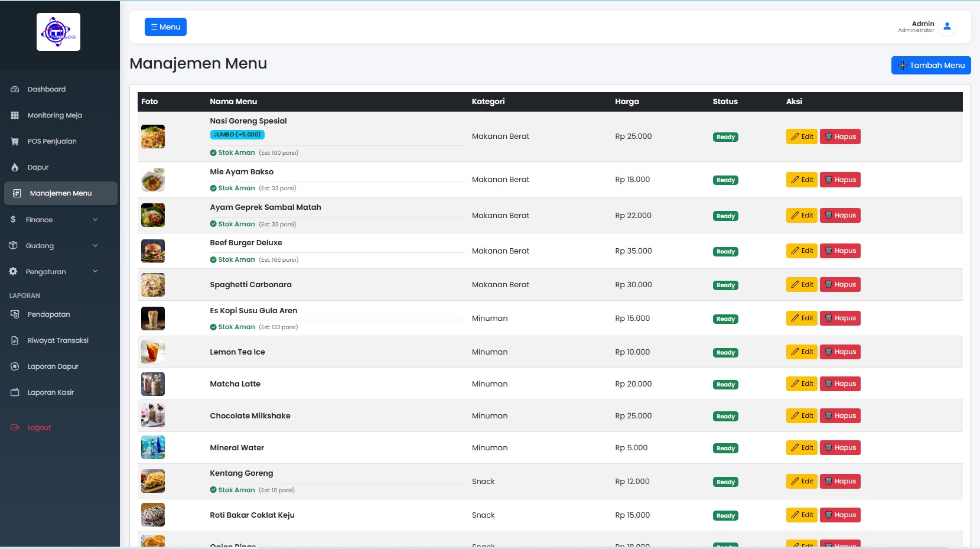980x549 pixels.
Task: Click the Rp 35.000 price cell
Action: pos(633,251)
